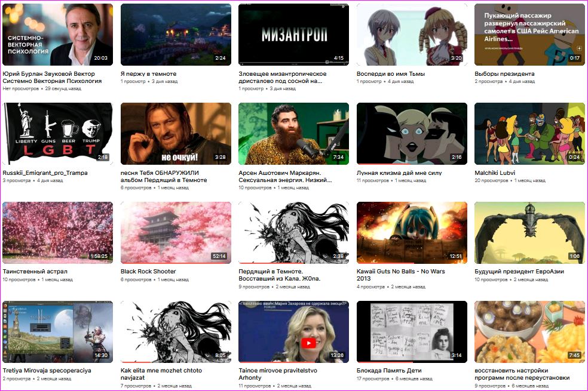The width and height of the screenshot is (588, 391).
Task: Open the Liberty Guns Beer Trump flag thumbnail
Action: tap(58, 134)
